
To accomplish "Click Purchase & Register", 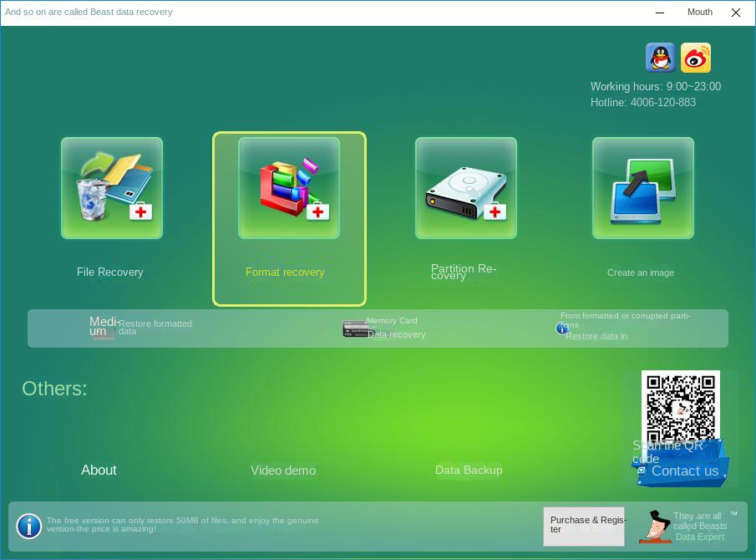I will 583,526.
